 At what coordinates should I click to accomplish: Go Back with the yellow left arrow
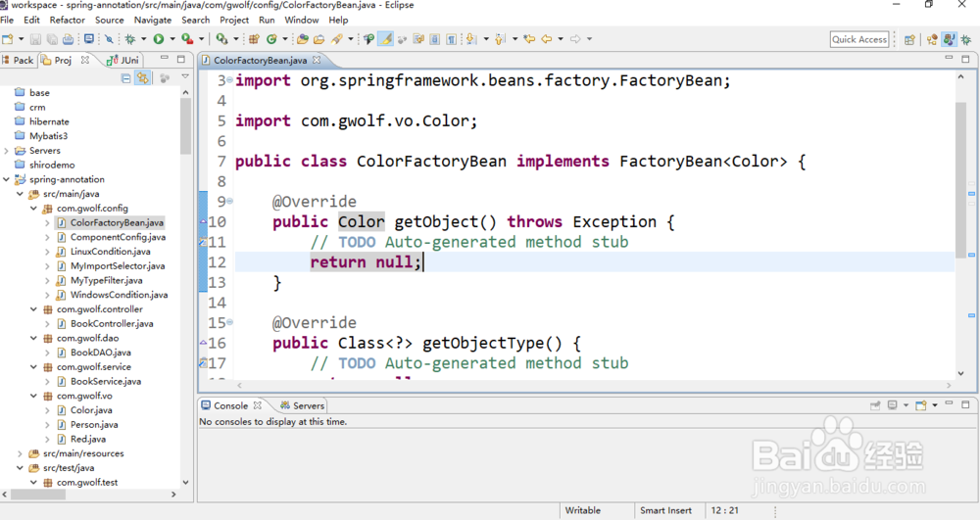click(x=546, y=39)
